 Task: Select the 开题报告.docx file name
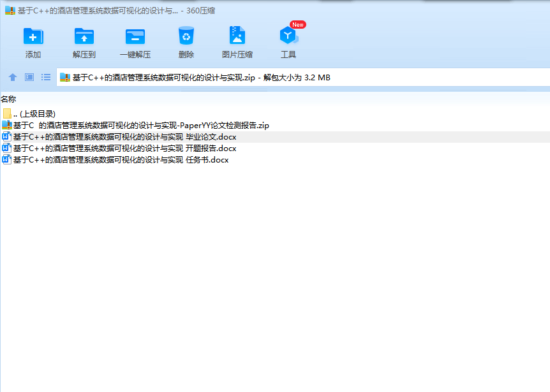[x=124, y=148]
